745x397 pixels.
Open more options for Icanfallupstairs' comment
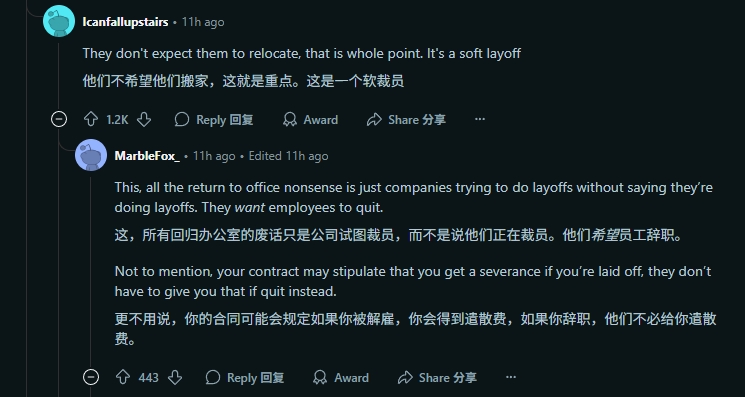[x=480, y=119]
